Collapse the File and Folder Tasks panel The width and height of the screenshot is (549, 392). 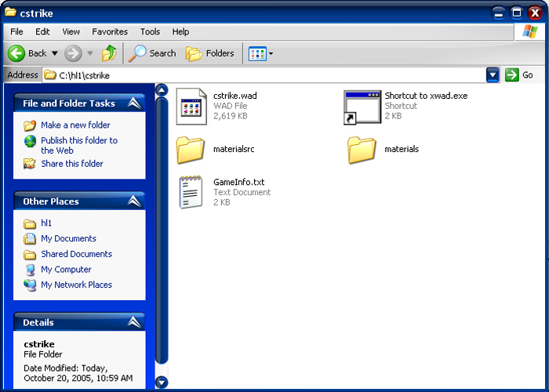click(x=134, y=103)
